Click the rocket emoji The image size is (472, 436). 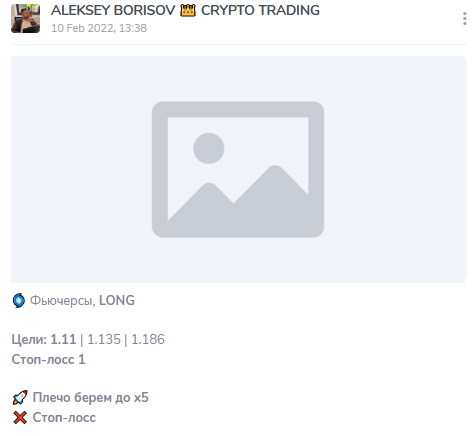(x=20, y=398)
